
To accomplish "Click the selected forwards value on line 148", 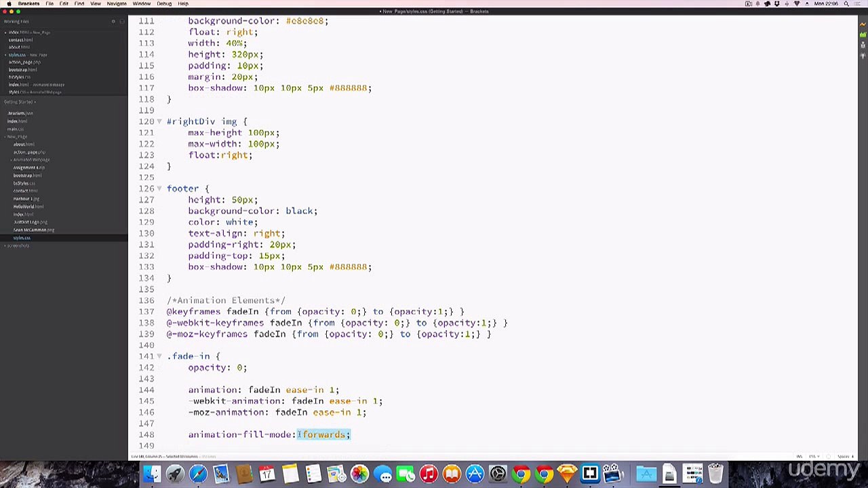I will pos(323,434).
